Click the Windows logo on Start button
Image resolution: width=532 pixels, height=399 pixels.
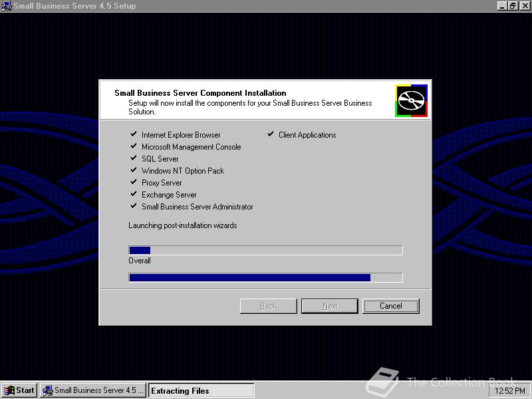pos(9,390)
